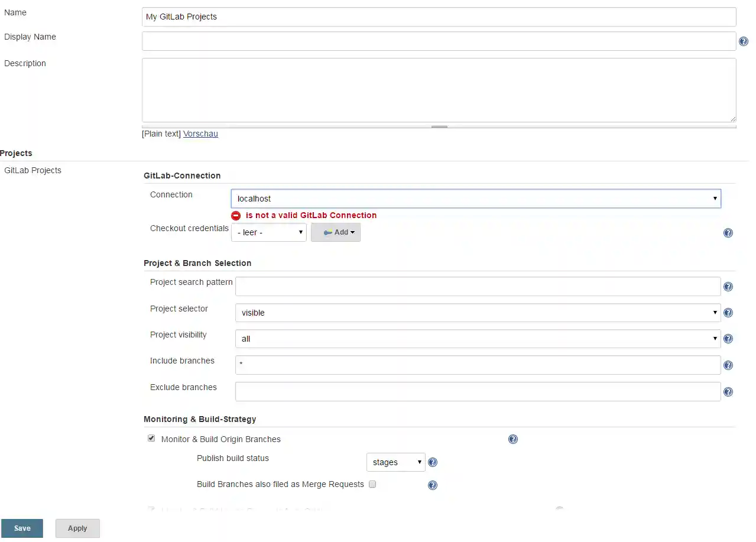Click the Save button

22,528
